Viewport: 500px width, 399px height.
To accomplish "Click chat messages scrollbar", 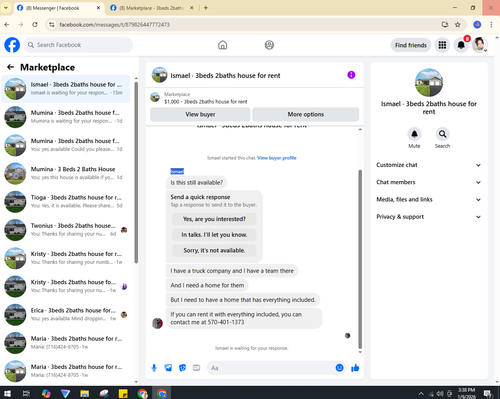I will point(360,259).
